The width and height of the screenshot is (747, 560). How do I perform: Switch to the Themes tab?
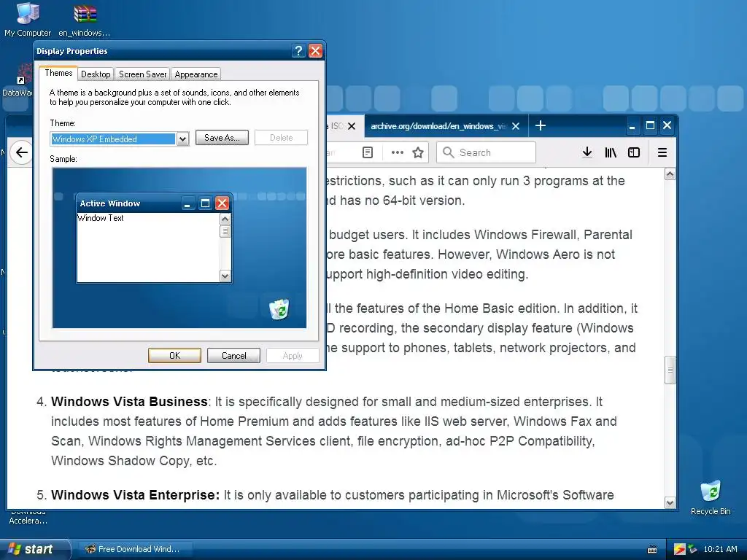pos(58,73)
